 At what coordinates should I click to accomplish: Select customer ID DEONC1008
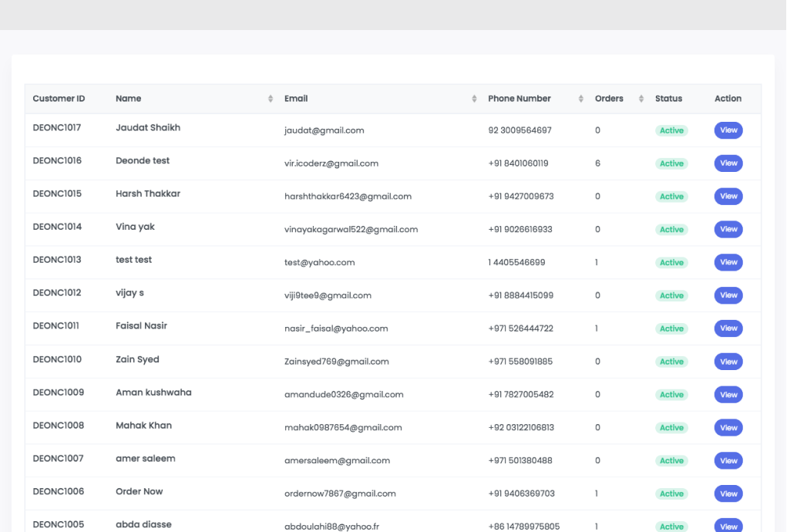(59, 426)
